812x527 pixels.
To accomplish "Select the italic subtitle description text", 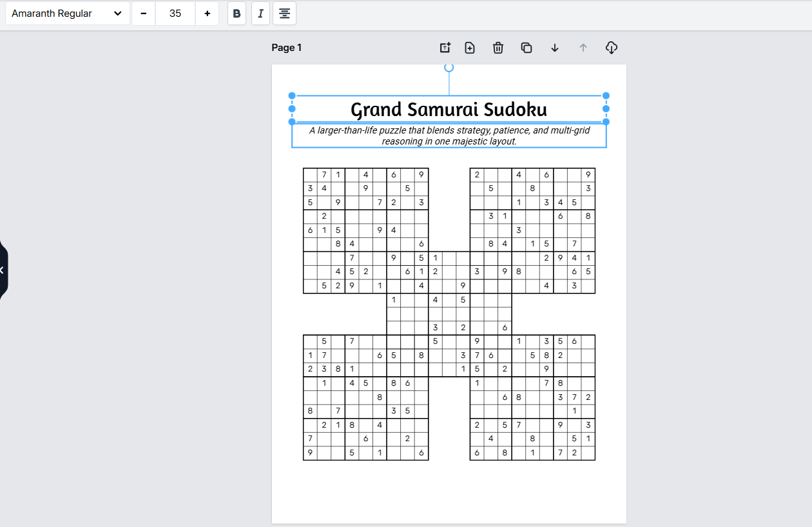I will coord(449,136).
